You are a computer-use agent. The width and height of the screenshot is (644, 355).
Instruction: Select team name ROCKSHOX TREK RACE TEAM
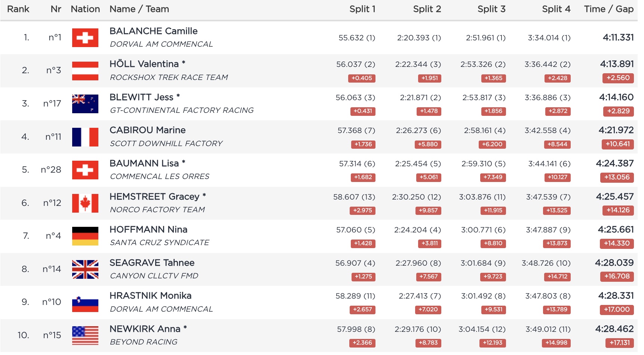pyautogui.click(x=169, y=77)
